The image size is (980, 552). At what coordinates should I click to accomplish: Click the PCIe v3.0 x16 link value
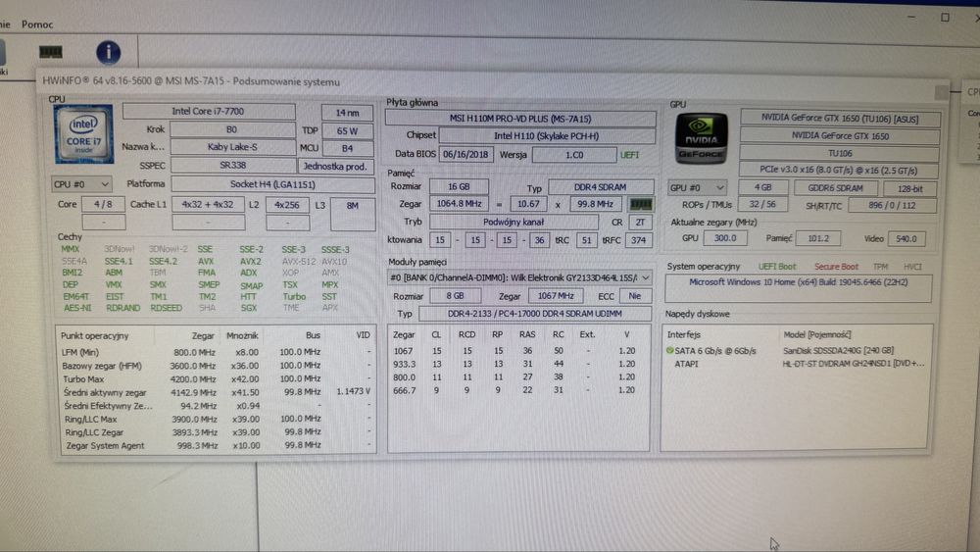839,170
